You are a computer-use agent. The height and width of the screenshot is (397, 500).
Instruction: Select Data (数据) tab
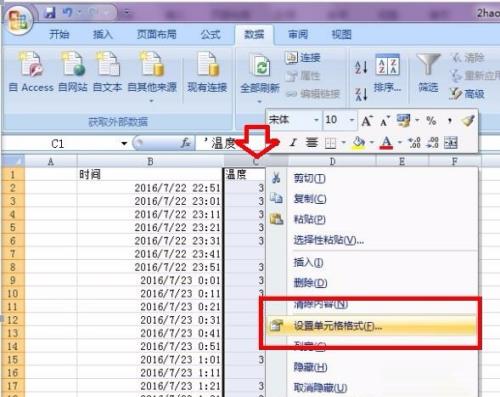click(254, 34)
